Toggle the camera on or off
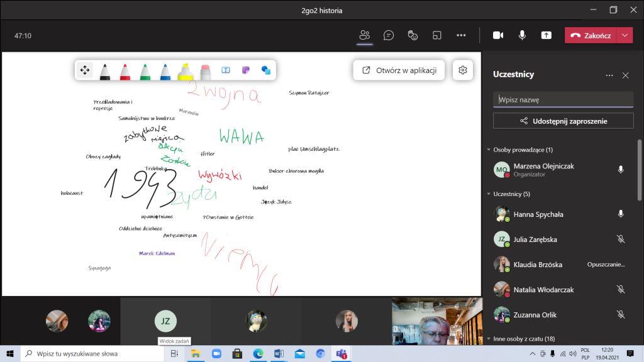 (498, 35)
